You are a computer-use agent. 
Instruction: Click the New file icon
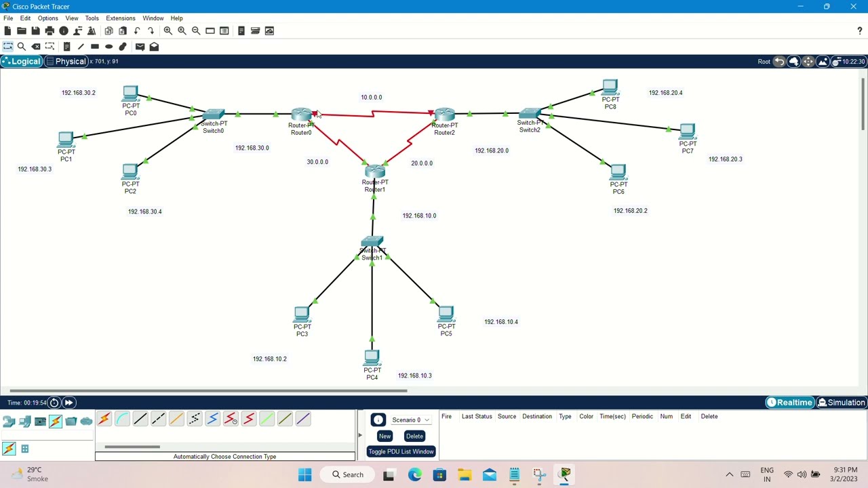(7, 30)
